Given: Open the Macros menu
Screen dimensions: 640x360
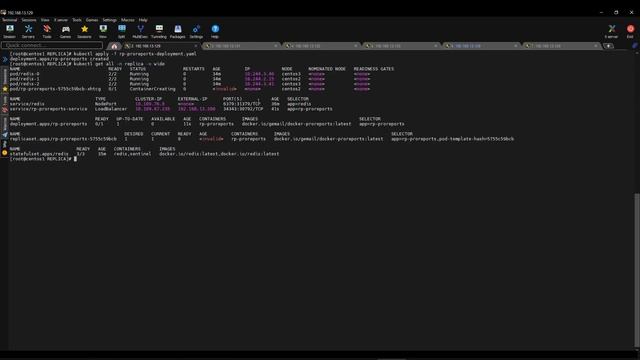Looking at the screenshot, I should point(127,20).
